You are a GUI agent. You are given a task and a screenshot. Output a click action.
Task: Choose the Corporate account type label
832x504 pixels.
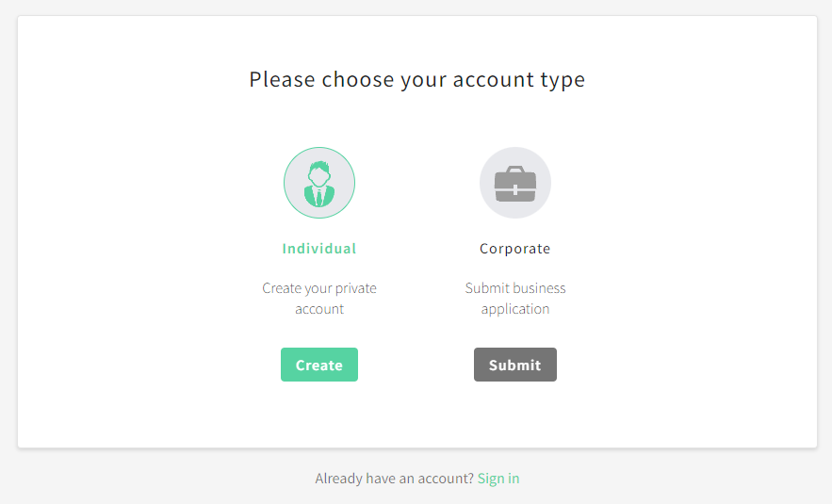pyautogui.click(x=514, y=249)
